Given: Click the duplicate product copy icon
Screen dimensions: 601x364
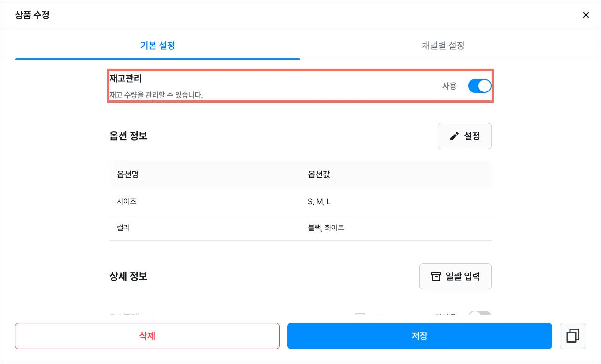Looking at the screenshot, I should (572, 336).
